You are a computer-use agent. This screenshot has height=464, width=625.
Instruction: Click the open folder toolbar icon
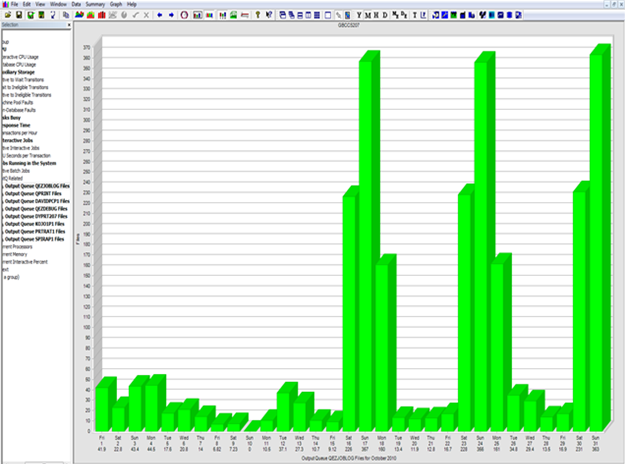pos(6,16)
